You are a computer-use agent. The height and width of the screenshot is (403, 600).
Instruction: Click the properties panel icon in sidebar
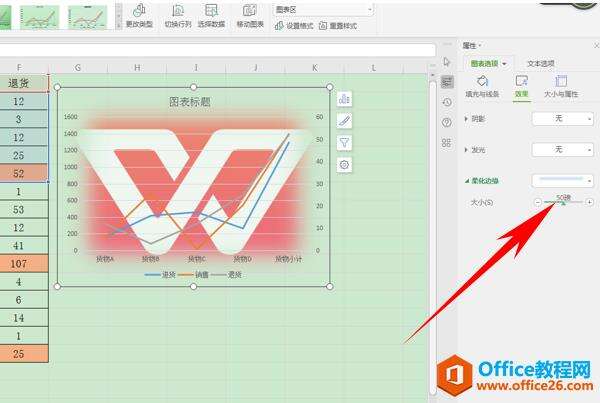click(447, 82)
